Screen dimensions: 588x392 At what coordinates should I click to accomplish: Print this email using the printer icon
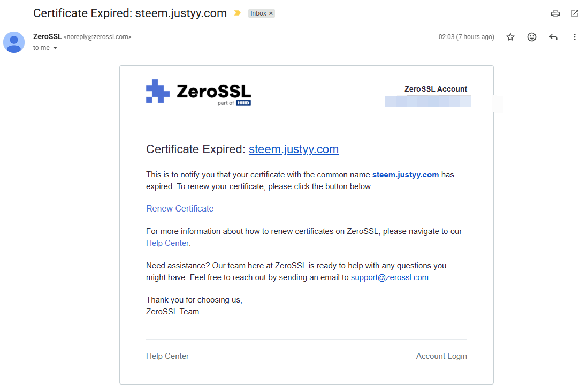pos(555,13)
